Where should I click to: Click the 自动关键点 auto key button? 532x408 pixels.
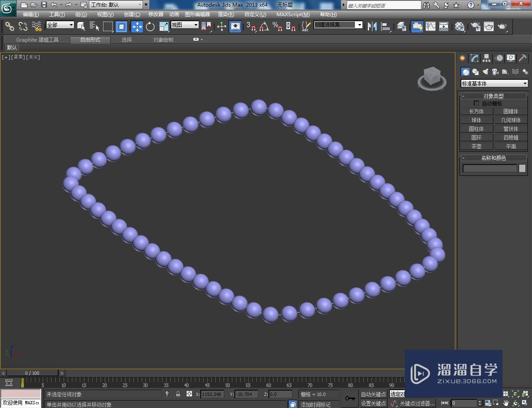[373, 394]
